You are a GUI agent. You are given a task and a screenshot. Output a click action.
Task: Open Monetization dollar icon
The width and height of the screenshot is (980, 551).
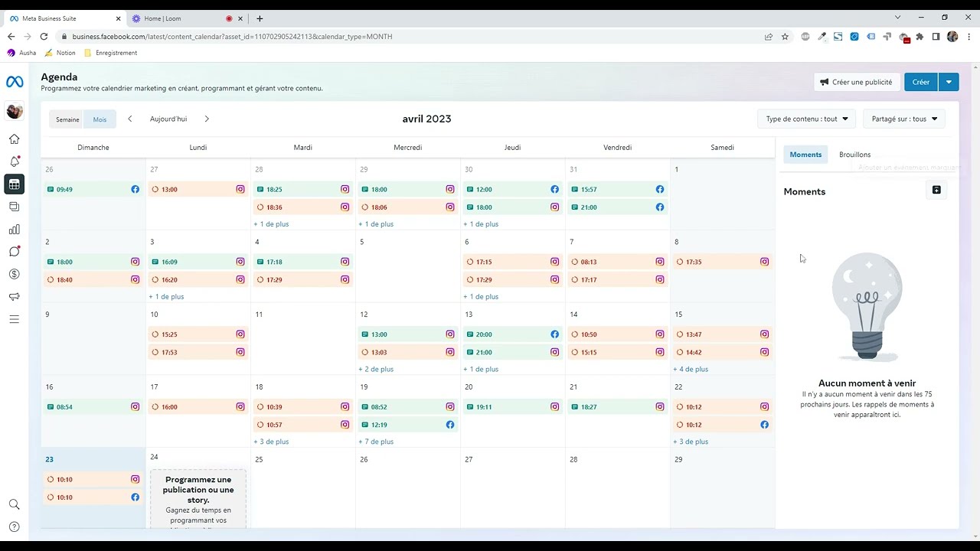click(x=14, y=274)
